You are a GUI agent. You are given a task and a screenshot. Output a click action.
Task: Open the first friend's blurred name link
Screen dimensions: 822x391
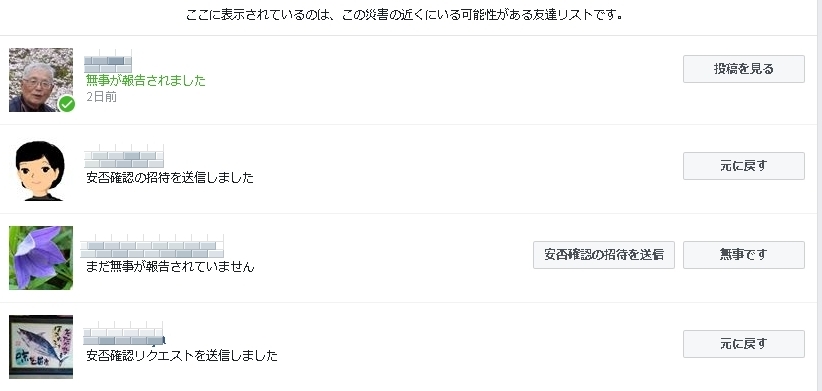click(108, 61)
